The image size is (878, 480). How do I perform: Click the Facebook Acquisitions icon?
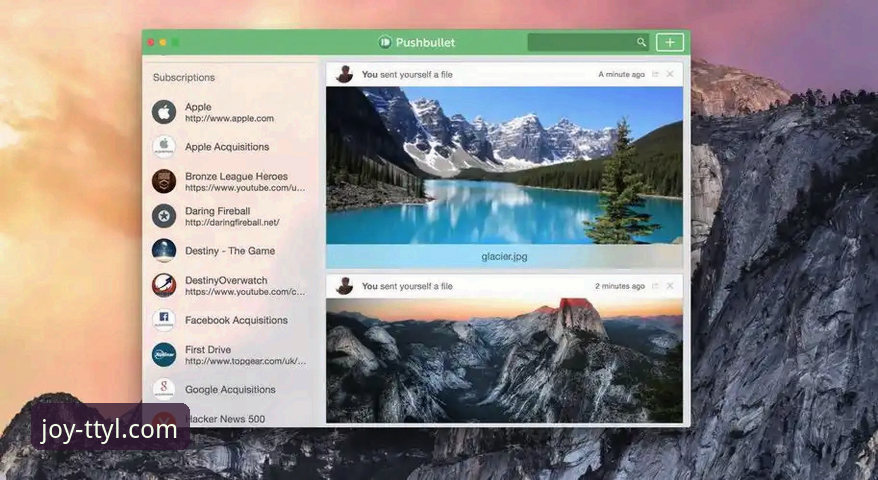pyautogui.click(x=164, y=320)
